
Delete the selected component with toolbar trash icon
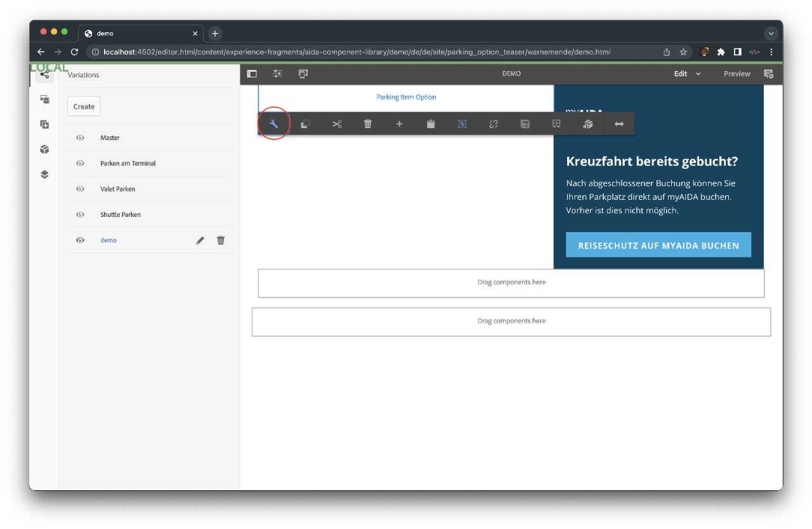point(368,124)
